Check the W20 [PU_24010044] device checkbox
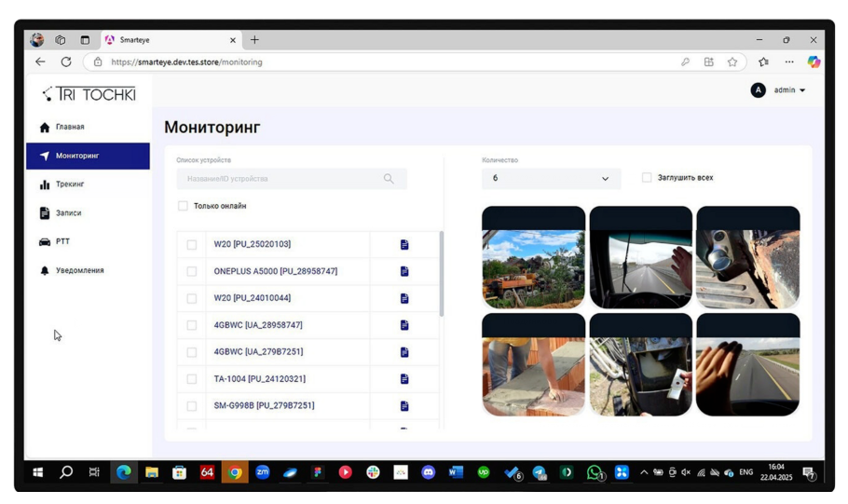848x504 pixels. [x=191, y=298]
